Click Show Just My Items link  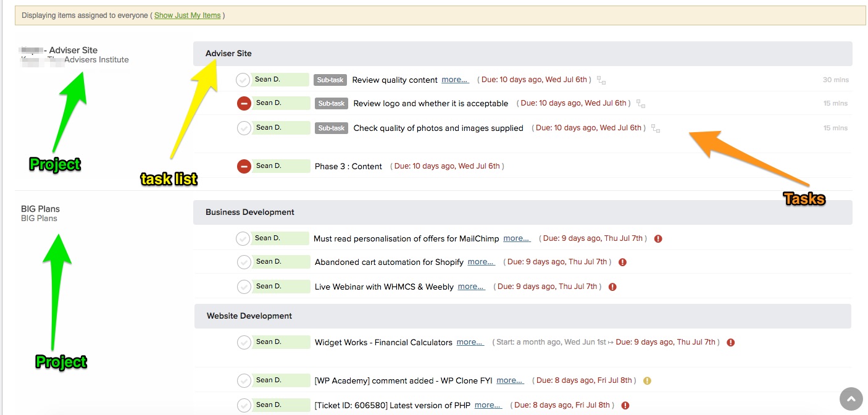tap(187, 15)
